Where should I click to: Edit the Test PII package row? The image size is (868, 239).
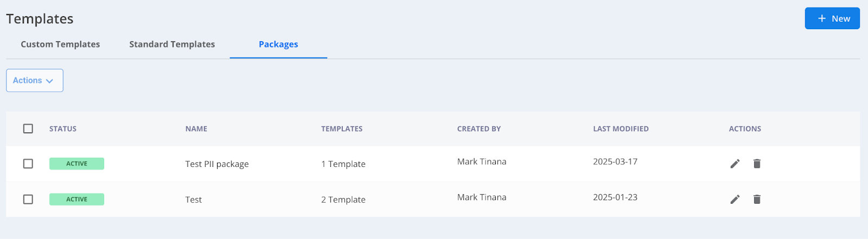click(x=735, y=164)
